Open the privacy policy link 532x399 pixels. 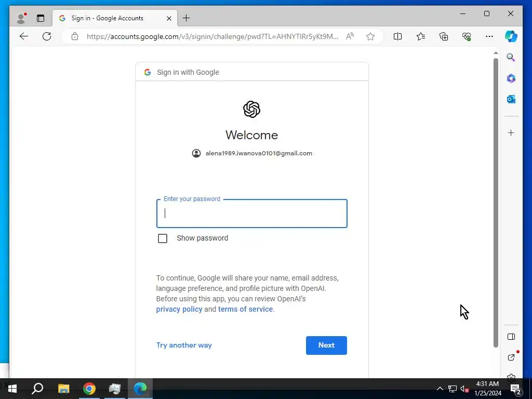click(x=179, y=309)
